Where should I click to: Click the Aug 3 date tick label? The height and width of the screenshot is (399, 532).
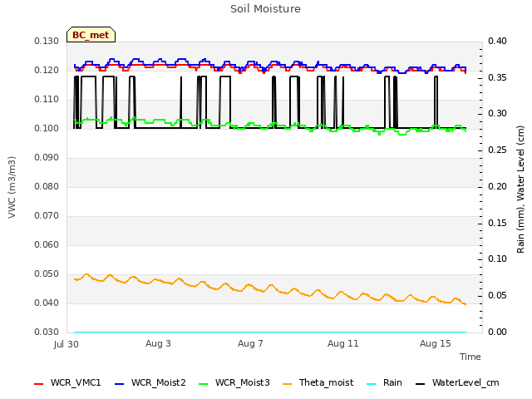(x=158, y=343)
